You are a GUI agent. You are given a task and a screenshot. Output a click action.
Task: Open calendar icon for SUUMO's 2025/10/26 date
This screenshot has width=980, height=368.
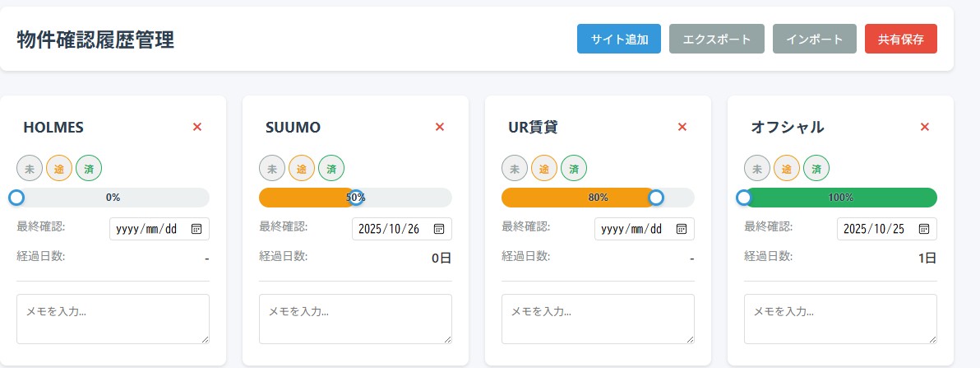(x=439, y=229)
